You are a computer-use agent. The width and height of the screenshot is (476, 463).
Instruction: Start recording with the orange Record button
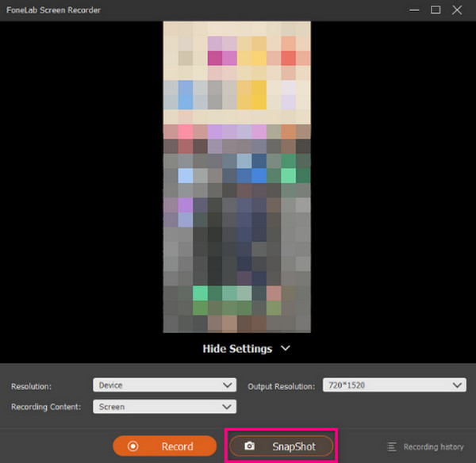pos(164,446)
